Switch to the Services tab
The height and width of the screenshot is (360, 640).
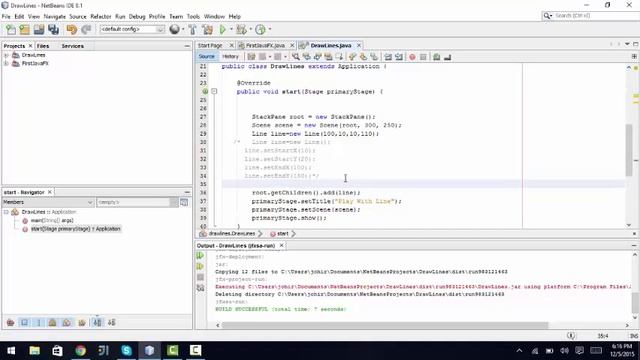coord(73,46)
